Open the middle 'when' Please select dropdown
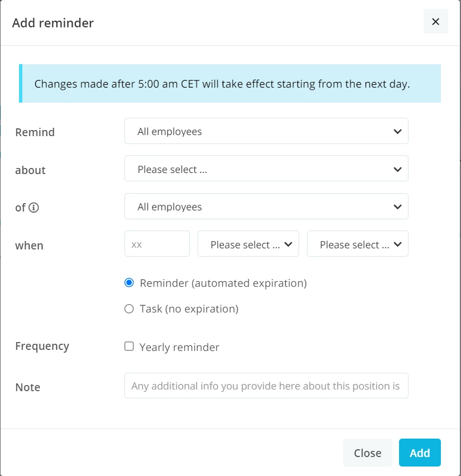461x476 pixels. (x=248, y=244)
